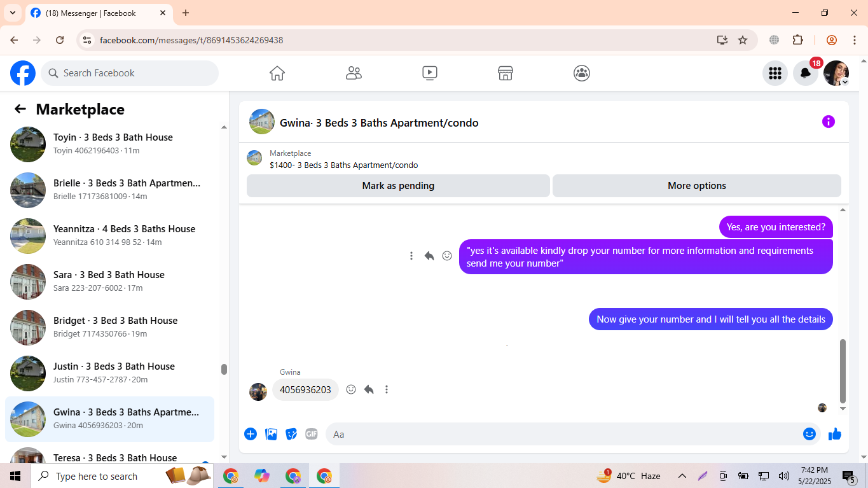This screenshot has width=868, height=488.
Task: Open Chrome three-dot menu
Action: click(855, 40)
